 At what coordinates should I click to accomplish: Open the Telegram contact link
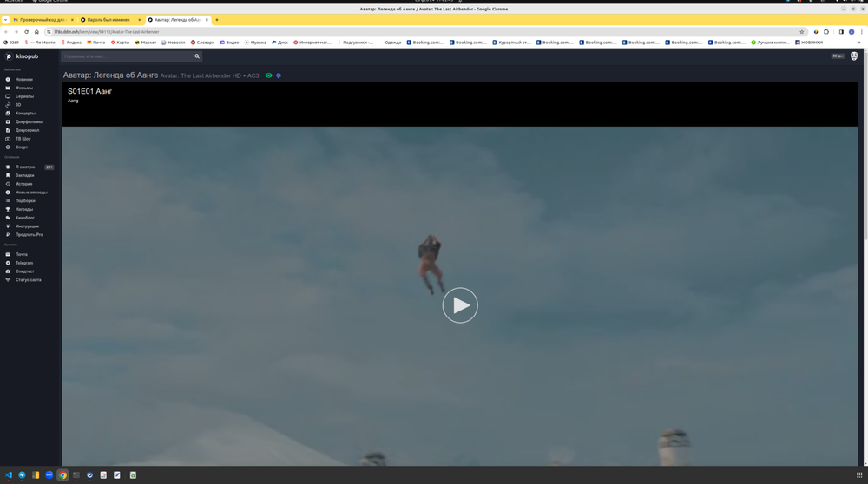coord(24,263)
